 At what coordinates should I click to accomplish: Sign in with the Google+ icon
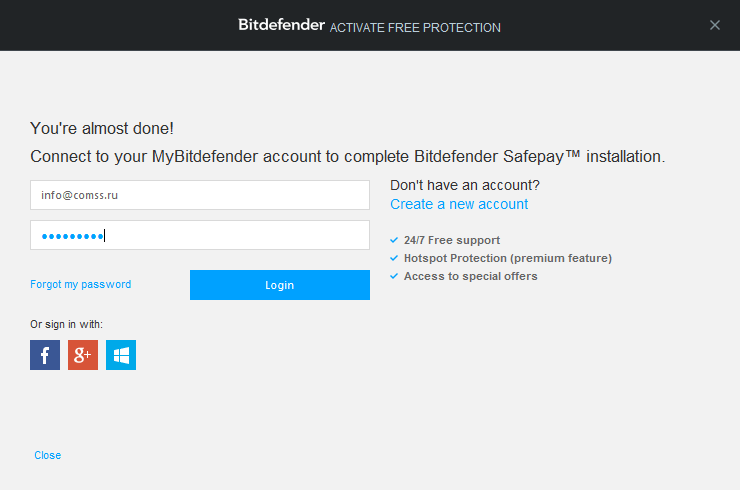click(83, 355)
